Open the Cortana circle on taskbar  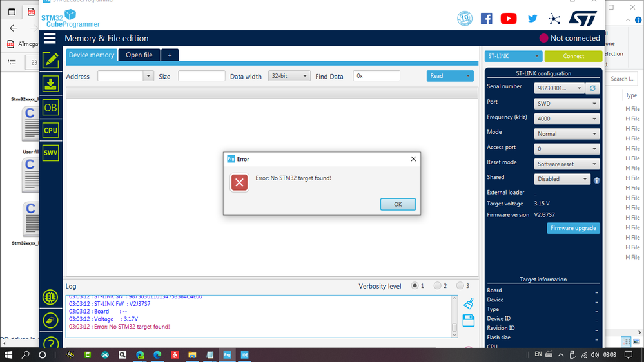pos(43,355)
